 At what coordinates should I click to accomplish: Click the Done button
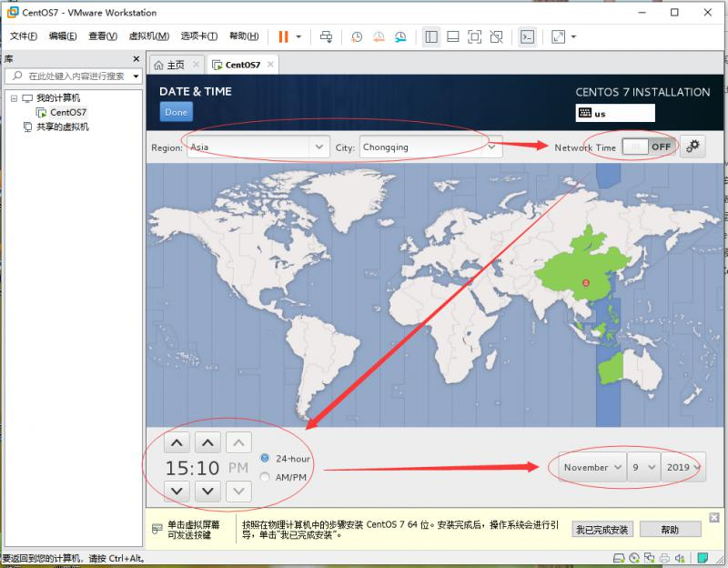click(x=176, y=112)
